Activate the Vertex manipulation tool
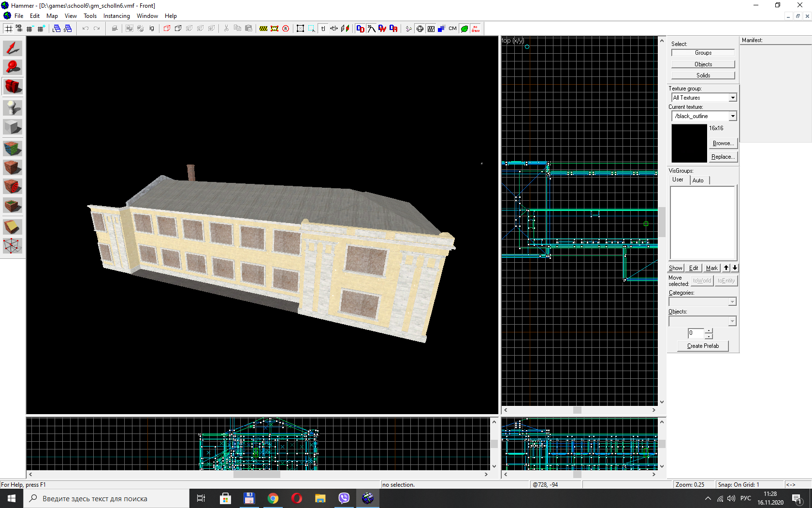The image size is (812, 508). (13, 246)
